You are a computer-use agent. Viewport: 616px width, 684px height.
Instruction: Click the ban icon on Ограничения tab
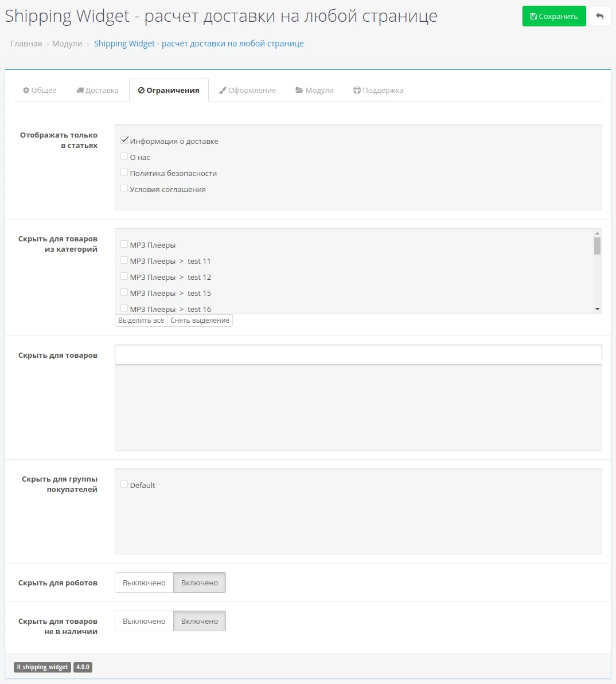[141, 90]
